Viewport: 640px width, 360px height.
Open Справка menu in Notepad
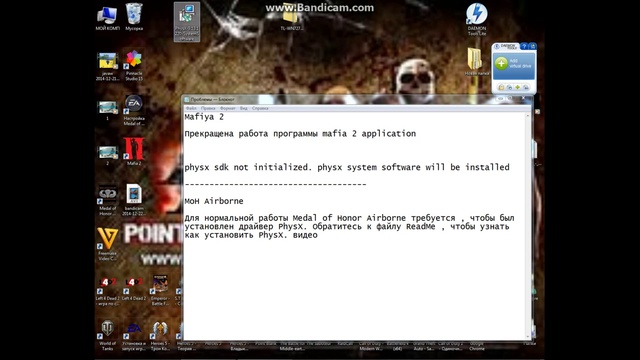coord(260,109)
